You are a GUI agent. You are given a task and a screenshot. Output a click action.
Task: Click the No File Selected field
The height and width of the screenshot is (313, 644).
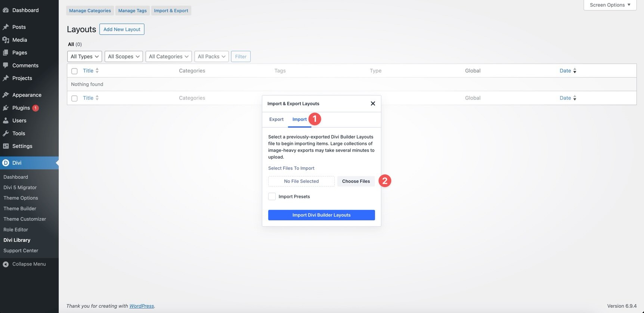coord(301,181)
